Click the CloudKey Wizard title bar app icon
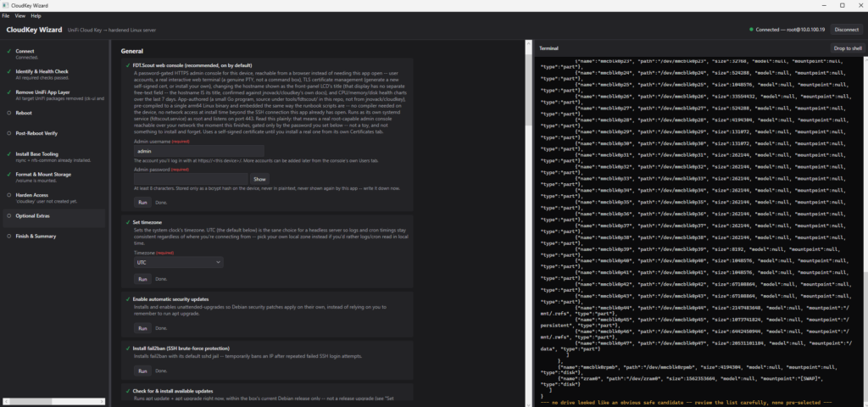The image size is (868, 407). (x=5, y=6)
